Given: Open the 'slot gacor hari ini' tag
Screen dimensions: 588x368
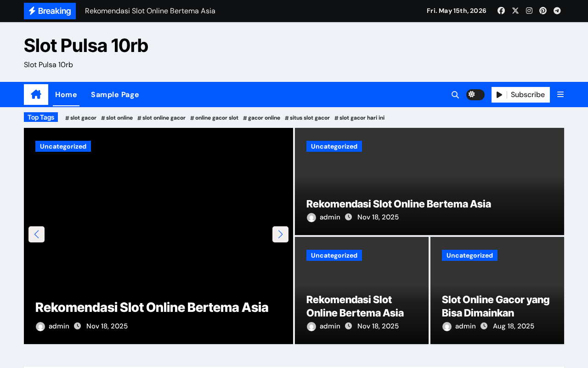Looking at the screenshot, I should [359, 118].
